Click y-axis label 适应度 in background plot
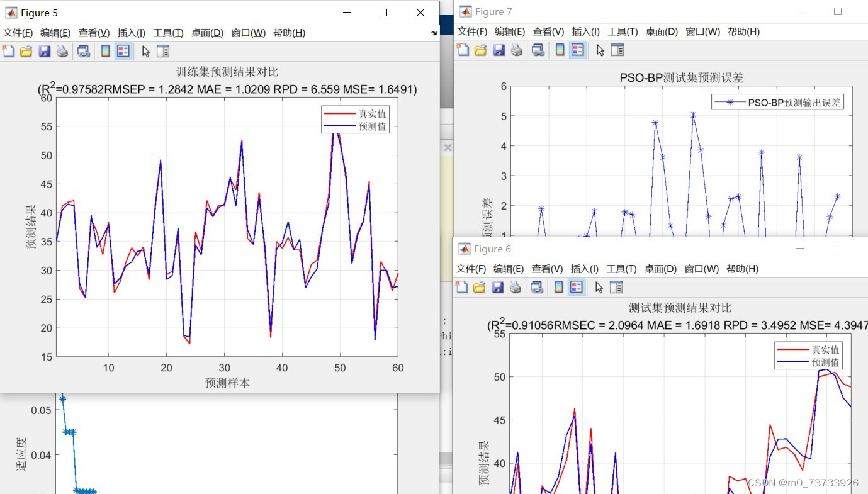Viewport: 868px width, 494px height. (x=21, y=455)
